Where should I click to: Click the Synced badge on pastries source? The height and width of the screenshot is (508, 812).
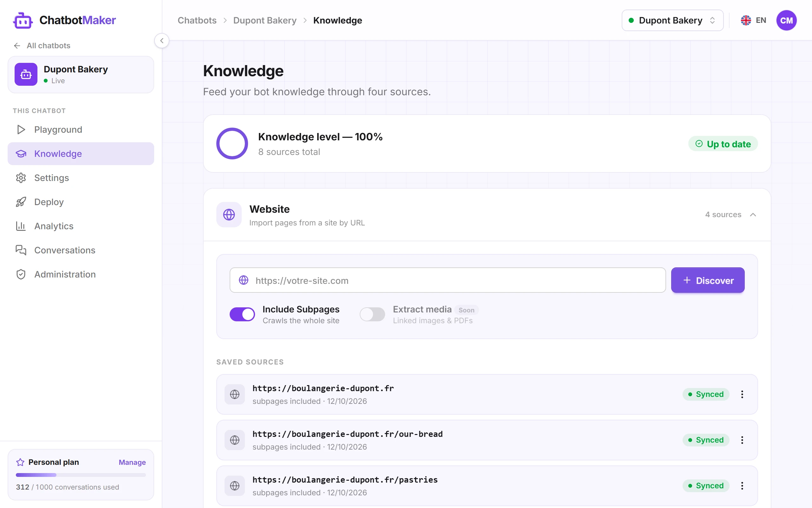[x=706, y=485]
